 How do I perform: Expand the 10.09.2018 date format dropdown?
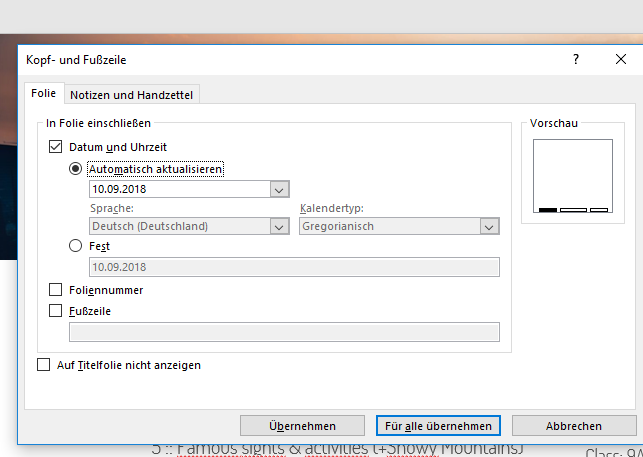(279, 189)
